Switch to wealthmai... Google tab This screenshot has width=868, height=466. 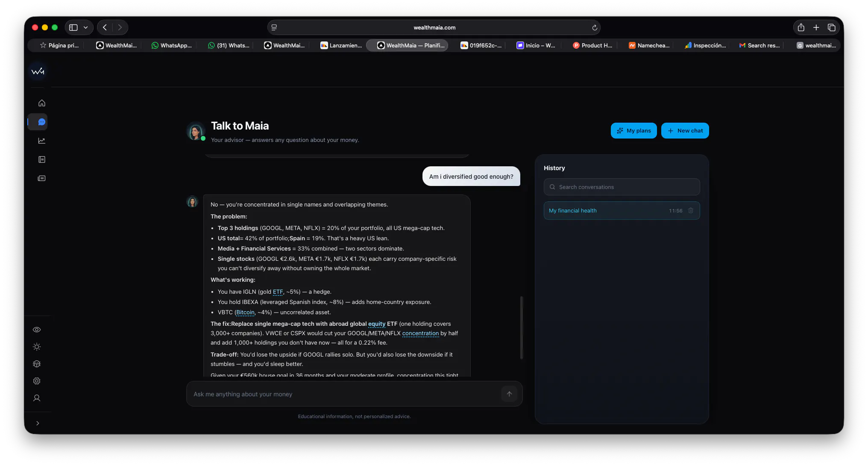(816, 45)
